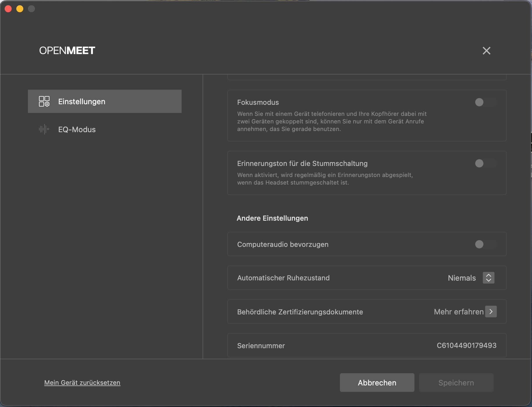Click the Automatischer Ruhezustand label
This screenshot has width=532, height=407.
[283, 278]
